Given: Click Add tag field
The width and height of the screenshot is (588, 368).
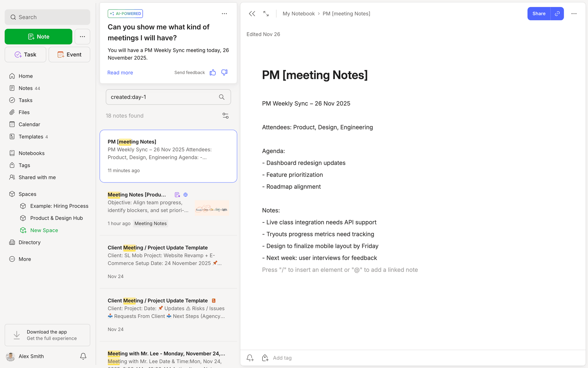Looking at the screenshot, I should tap(282, 358).
